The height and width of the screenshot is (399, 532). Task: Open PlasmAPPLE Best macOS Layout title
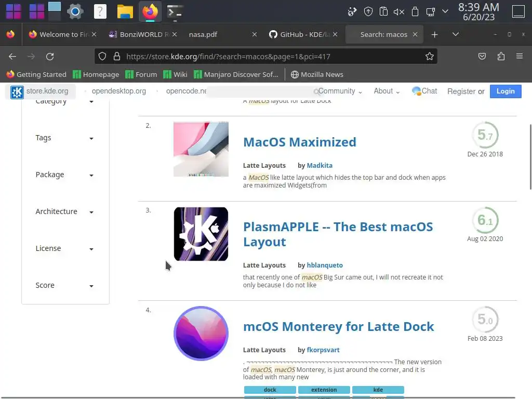pyautogui.click(x=338, y=234)
